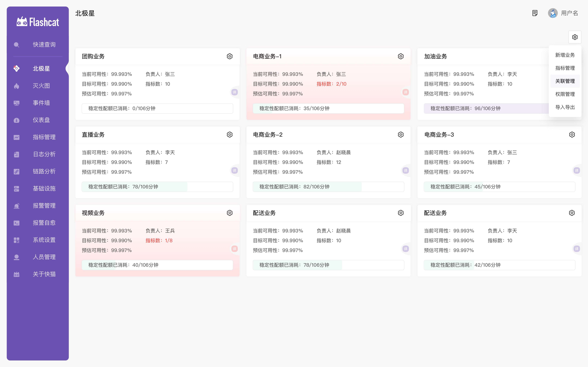The image size is (588, 367).
Task: Open the 配送业务 card header owned by 赵晓晨
Action: tap(264, 213)
